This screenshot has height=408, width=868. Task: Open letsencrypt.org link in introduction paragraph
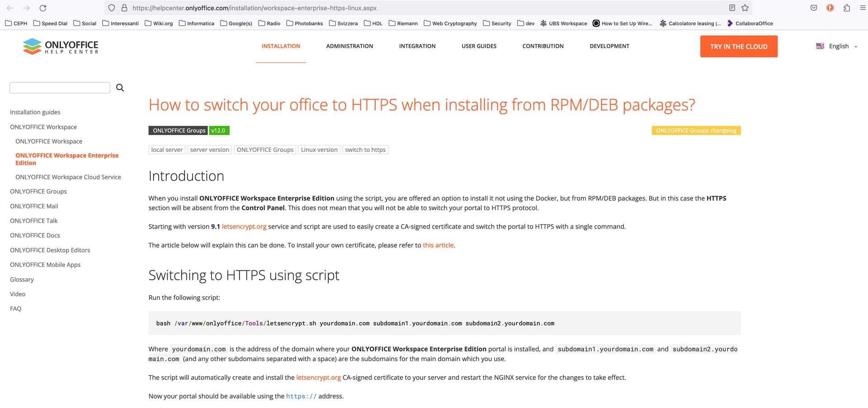point(244,227)
